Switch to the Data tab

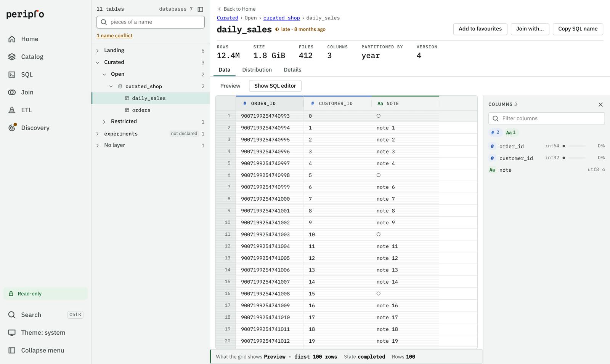(225, 70)
